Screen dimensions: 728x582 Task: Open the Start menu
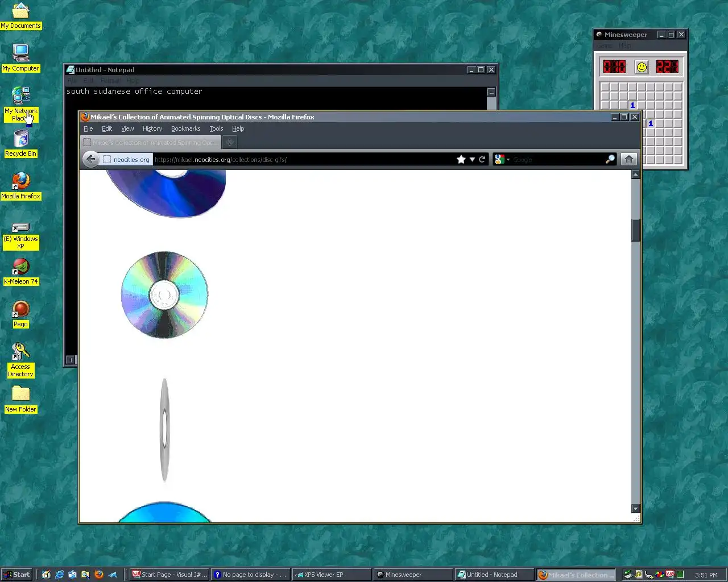tap(16, 575)
